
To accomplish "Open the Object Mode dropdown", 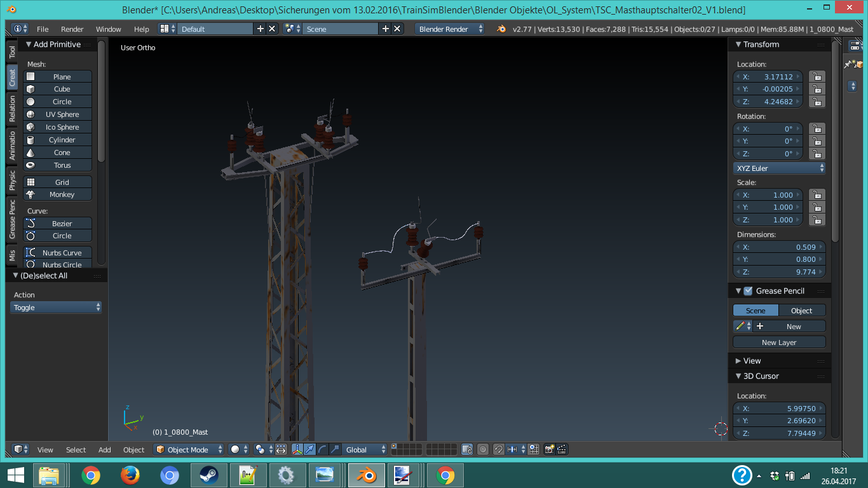I will pyautogui.click(x=189, y=449).
